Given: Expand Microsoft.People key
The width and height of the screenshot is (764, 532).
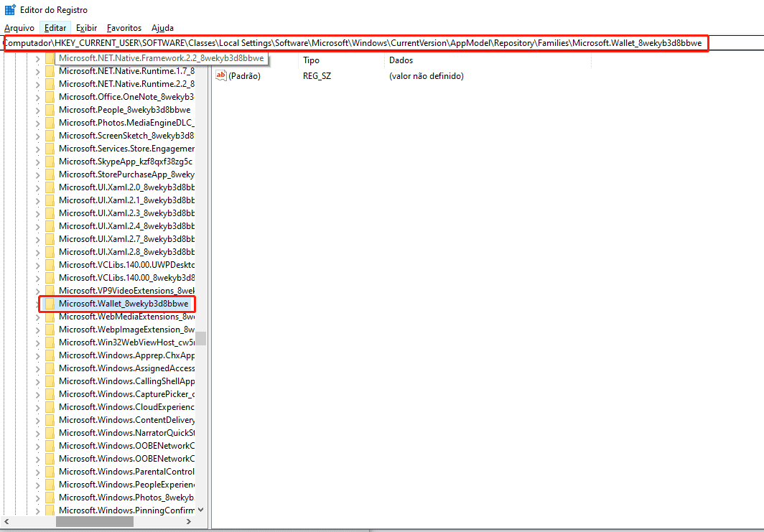Looking at the screenshot, I should 37,110.
